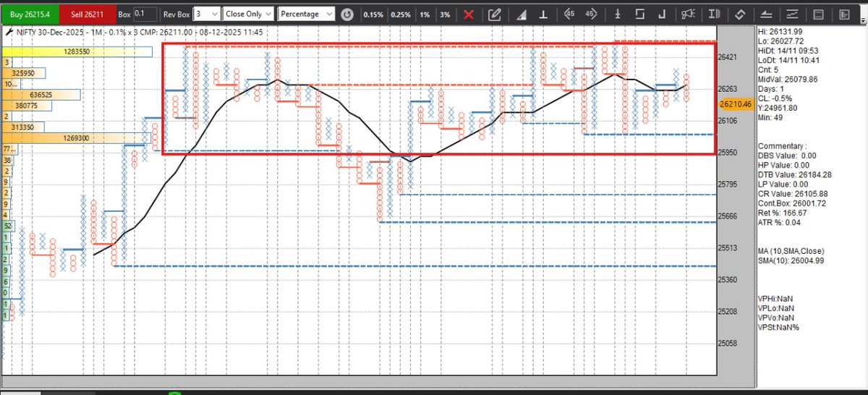The image size is (868, 395).
Task: Set box size to 0.15% preset
Action: coord(373,14)
